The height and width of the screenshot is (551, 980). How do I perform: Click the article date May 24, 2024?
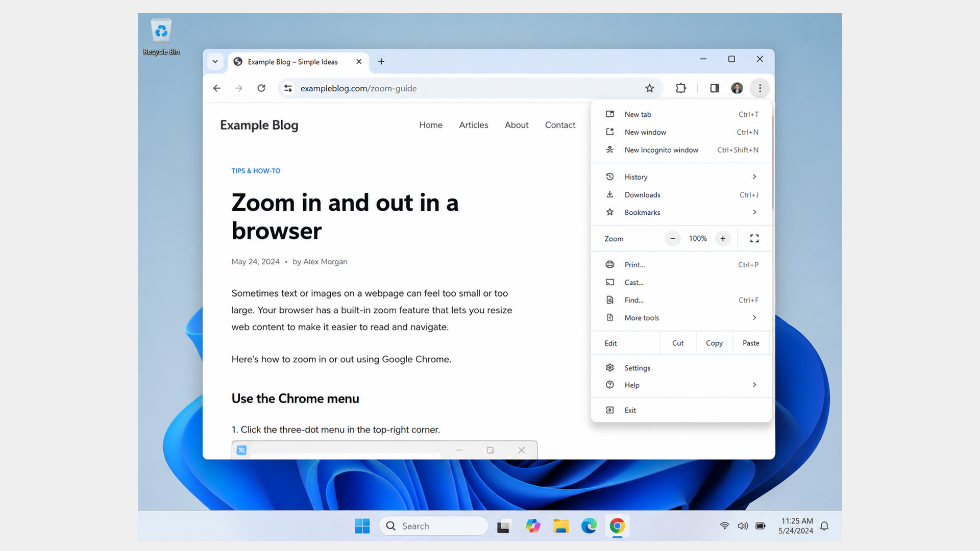click(256, 262)
